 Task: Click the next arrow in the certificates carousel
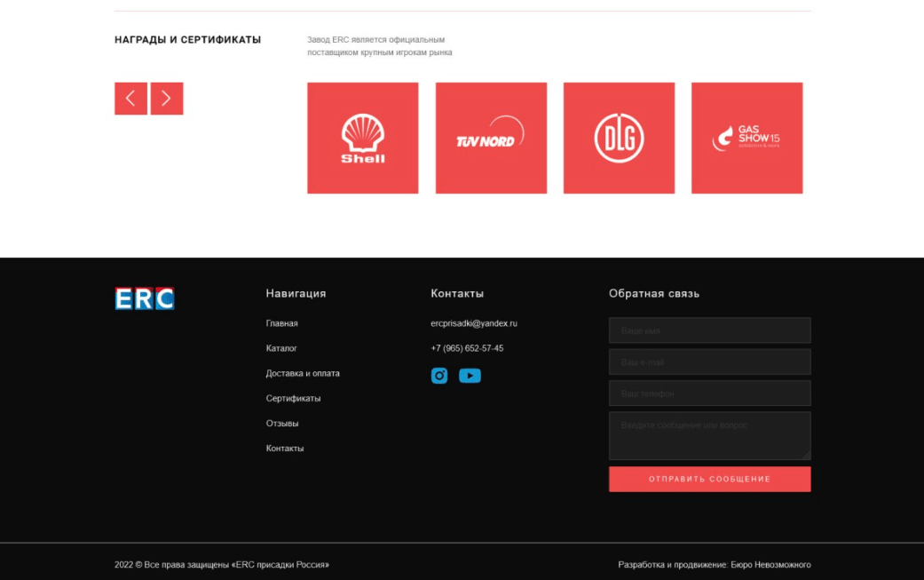pos(167,99)
